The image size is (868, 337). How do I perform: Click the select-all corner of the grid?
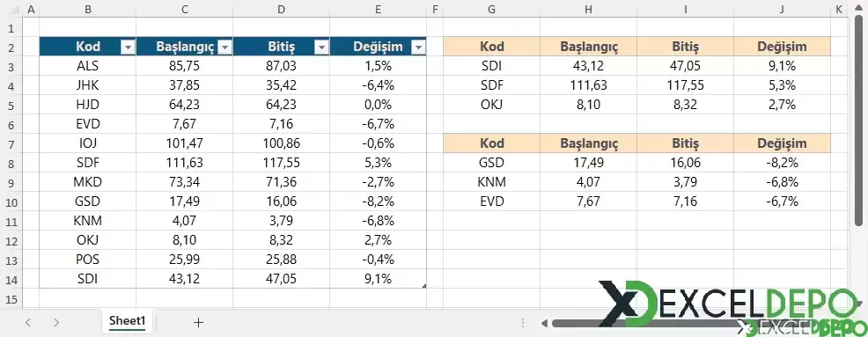tap(11, 9)
